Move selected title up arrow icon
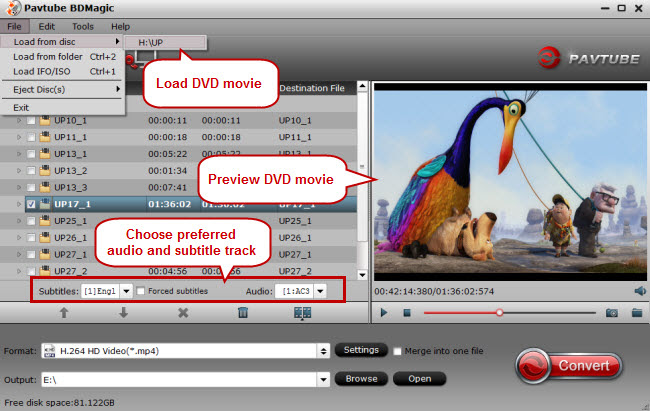The image size is (650, 411). [64, 313]
